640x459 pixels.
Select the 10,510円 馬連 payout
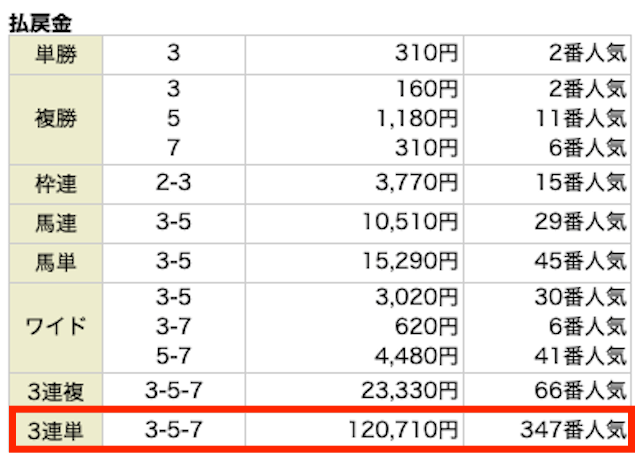click(x=410, y=222)
